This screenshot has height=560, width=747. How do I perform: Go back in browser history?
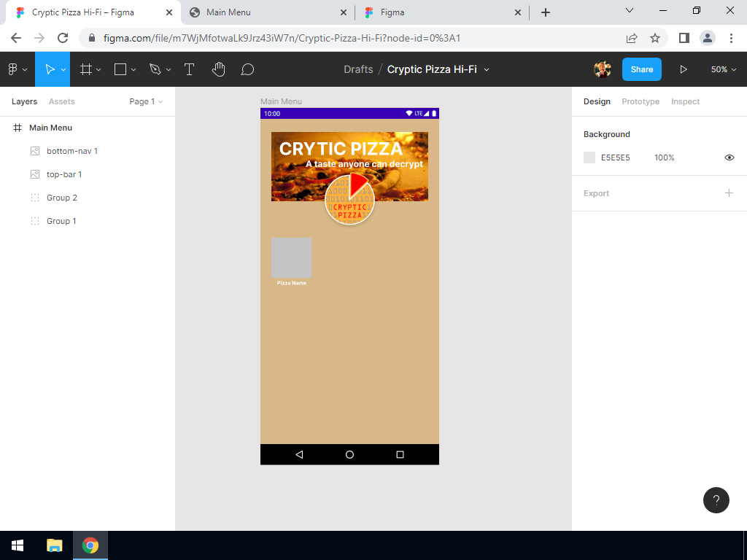click(x=16, y=38)
